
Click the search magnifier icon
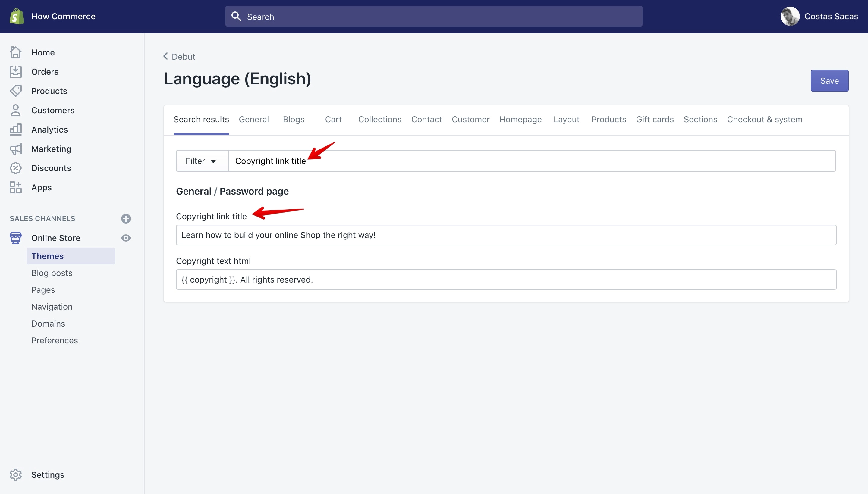[x=236, y=16]
